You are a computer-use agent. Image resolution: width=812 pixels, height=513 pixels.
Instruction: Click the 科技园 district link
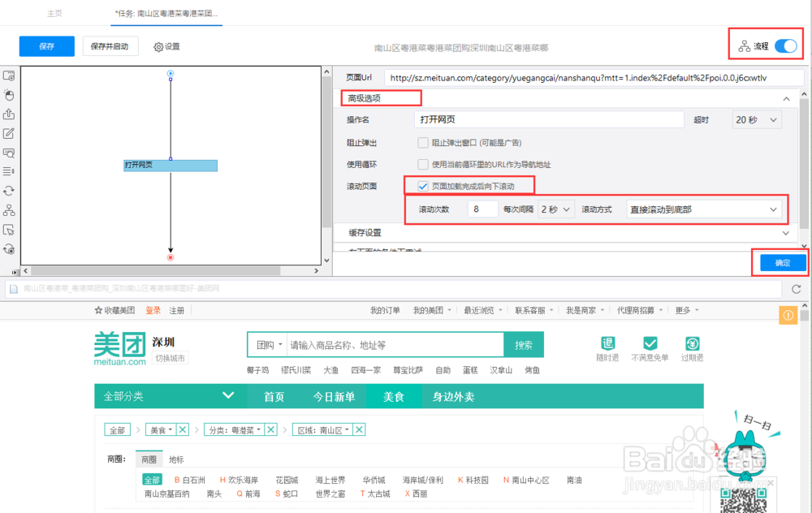(x=477, y=480)
